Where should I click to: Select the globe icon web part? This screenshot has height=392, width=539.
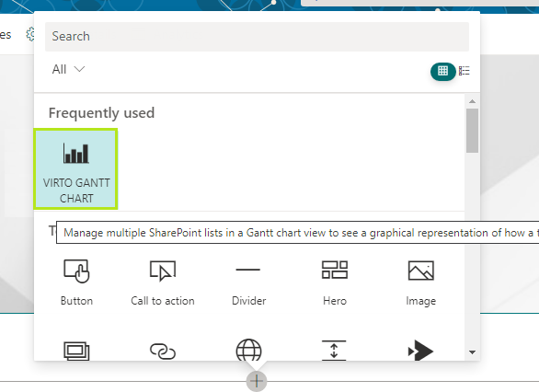[248, 351]
